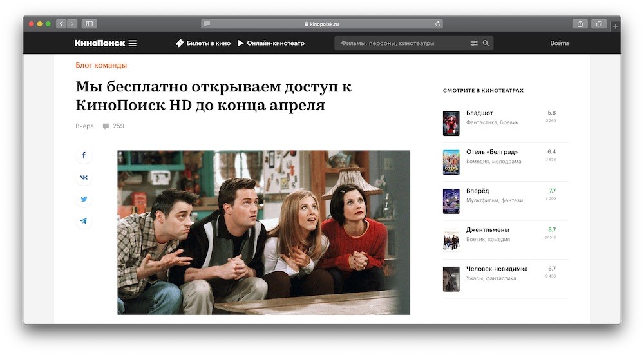Image resolution: width=644 pixels, height=355 pixels.
Task: Open the hamburger menu next to КиноПоиск
Action: [132, 43]
